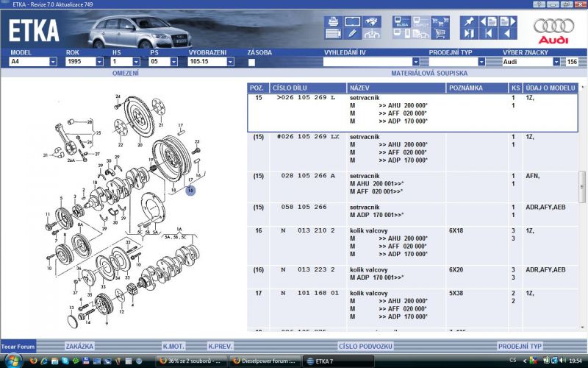
Task: Click the pushpin icon
Action: pyautogui.click(x=469, y=21)
